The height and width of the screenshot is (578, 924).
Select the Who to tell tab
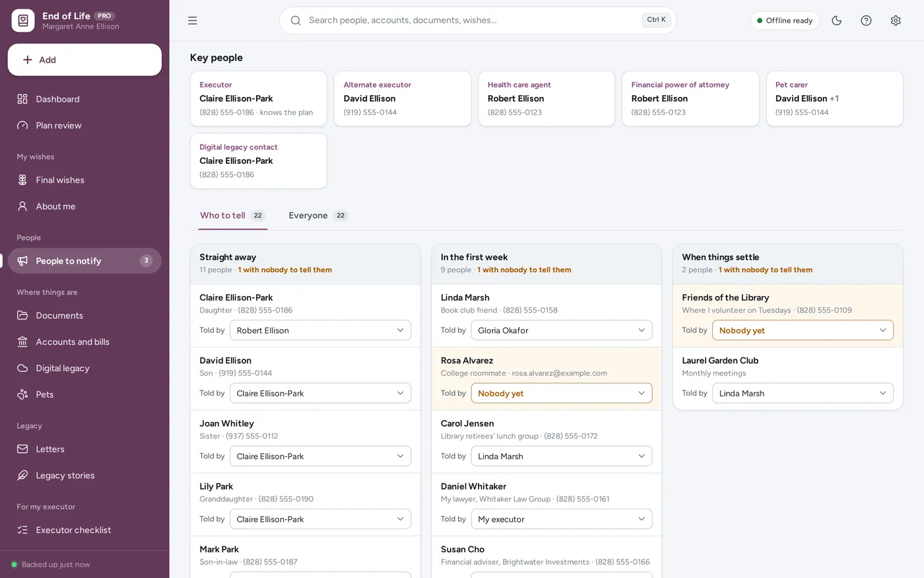click(232, 215)
